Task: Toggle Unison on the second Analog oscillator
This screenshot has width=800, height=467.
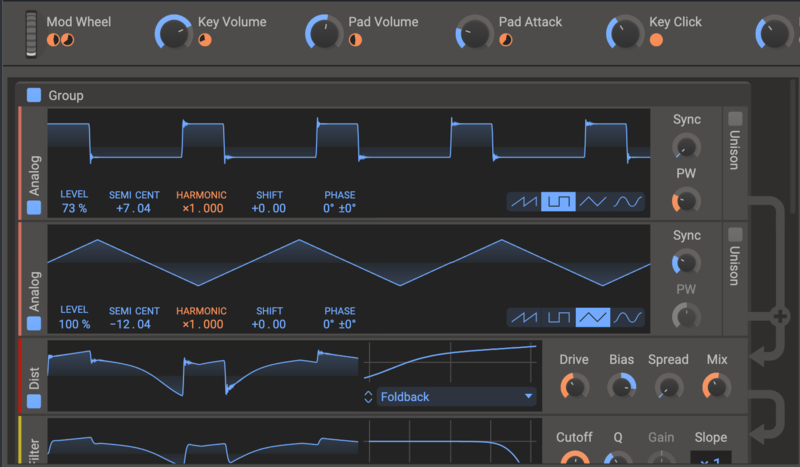Action: [735, 234]
